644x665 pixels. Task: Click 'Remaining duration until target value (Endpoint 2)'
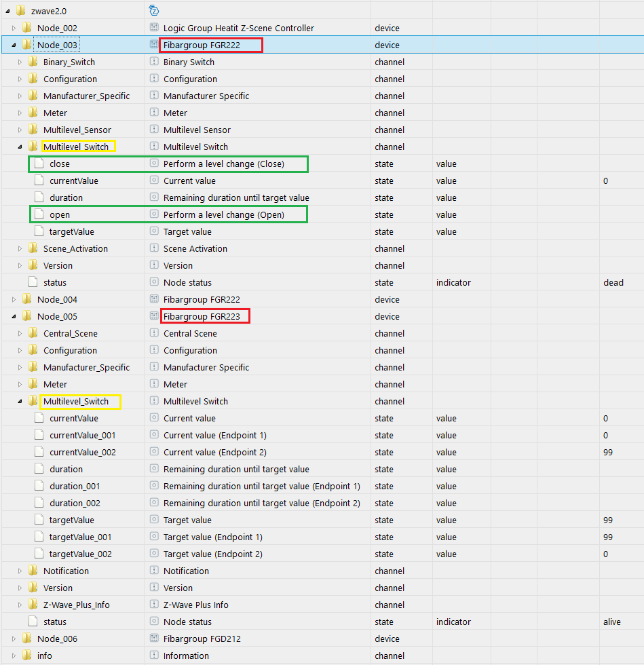click(262, 503)
